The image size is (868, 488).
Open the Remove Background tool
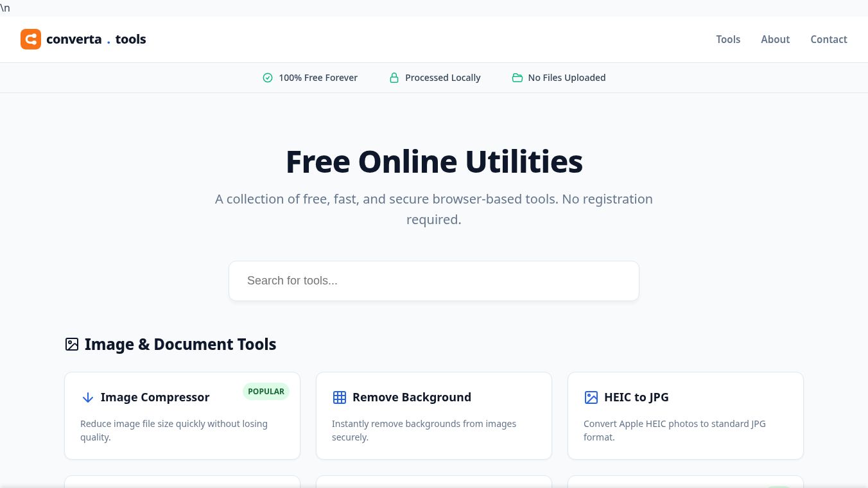434,415
